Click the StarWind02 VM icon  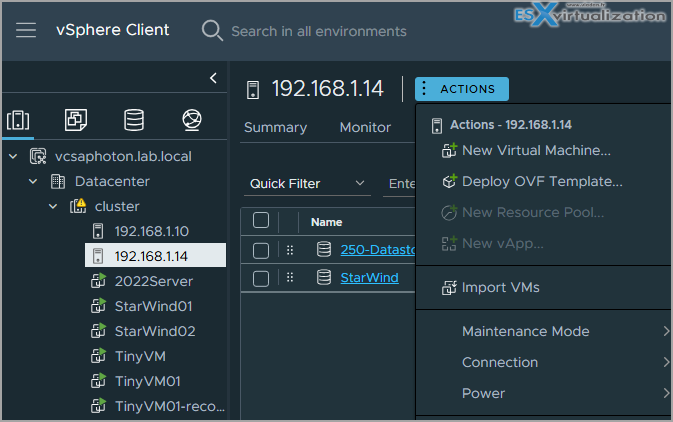[x=98, y=331]
